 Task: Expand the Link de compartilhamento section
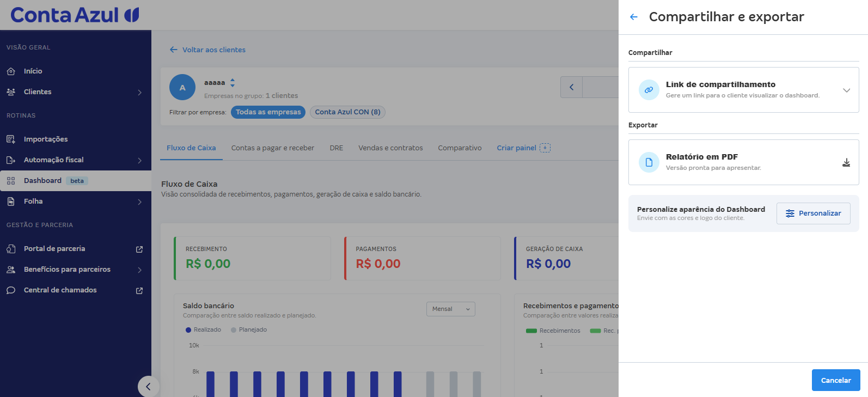tap(846, 90)
